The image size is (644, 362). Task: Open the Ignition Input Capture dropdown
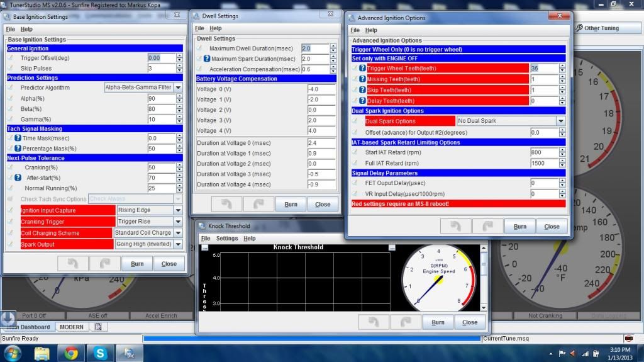178,210
